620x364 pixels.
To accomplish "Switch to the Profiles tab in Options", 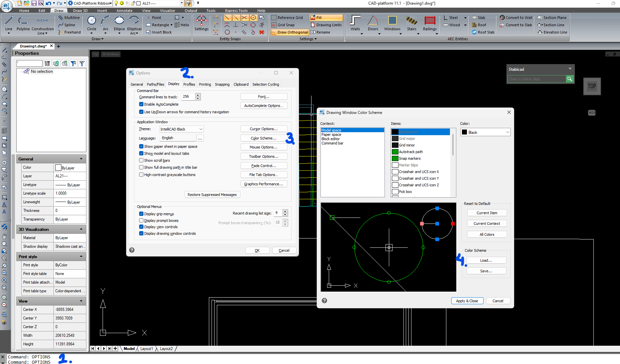I will [189, 84].
